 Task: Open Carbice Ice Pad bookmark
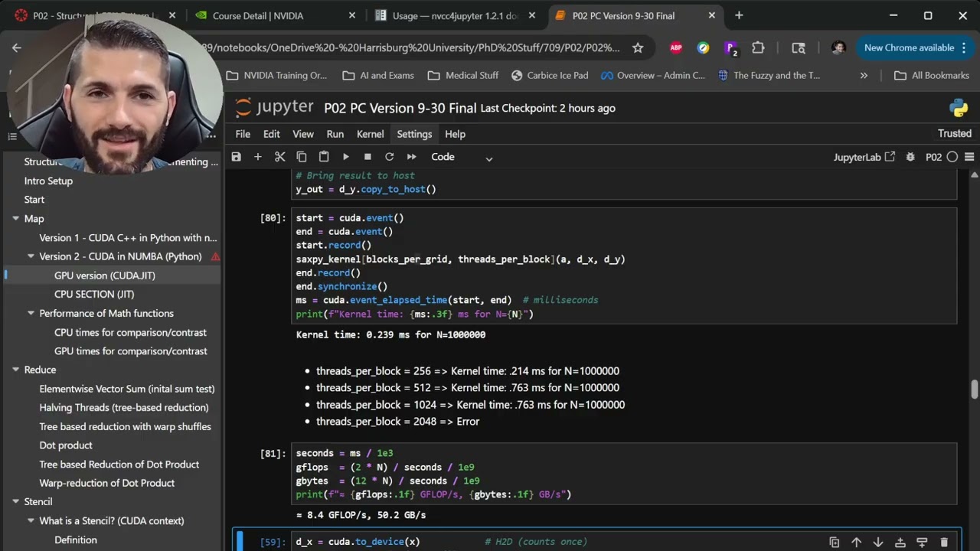(550, 75)
